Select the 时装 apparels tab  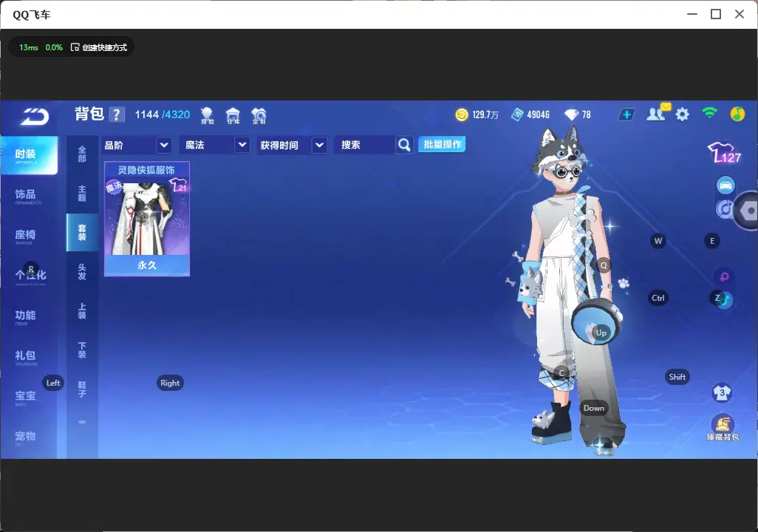(29, 154)
